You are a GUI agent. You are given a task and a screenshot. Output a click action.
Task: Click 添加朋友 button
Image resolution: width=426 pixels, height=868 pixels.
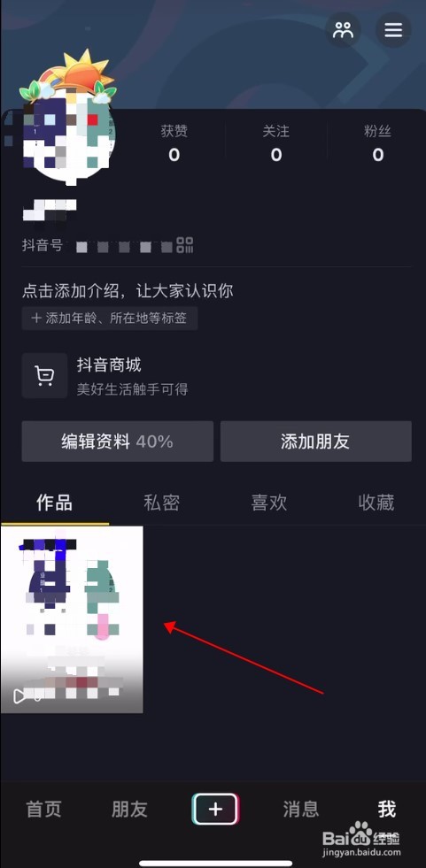pos(316,442)
